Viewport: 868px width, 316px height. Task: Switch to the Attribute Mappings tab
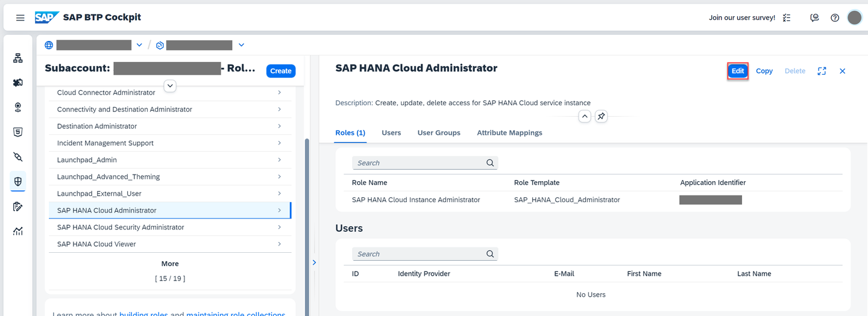tap(509, 133)
